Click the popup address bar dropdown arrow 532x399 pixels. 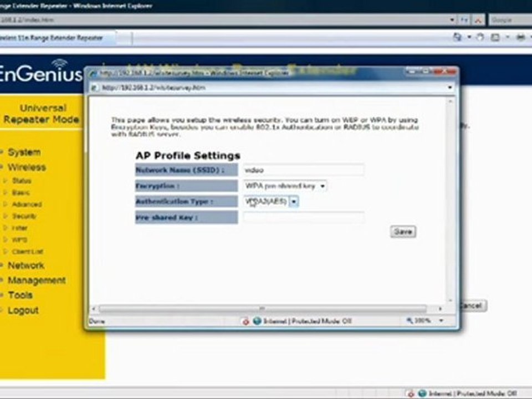(x=450, y=88)
